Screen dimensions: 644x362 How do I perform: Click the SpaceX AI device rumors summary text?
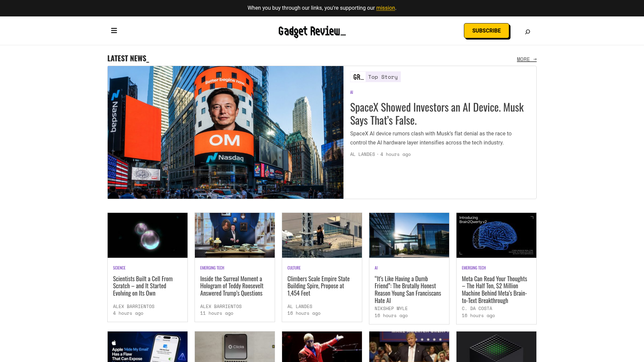(431, 138)
